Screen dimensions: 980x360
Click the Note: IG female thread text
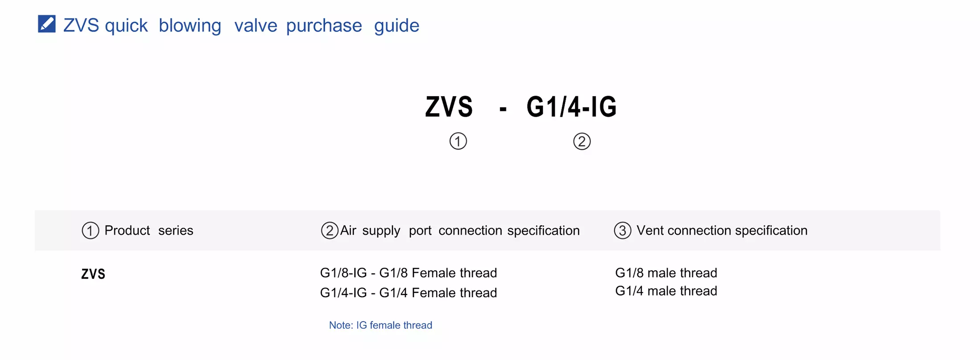pos(380,325)
